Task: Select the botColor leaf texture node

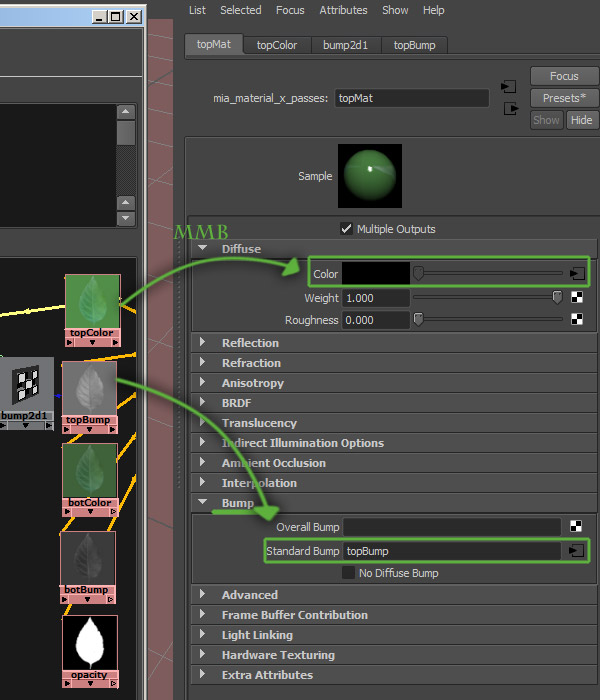Action: coord(90,471)
